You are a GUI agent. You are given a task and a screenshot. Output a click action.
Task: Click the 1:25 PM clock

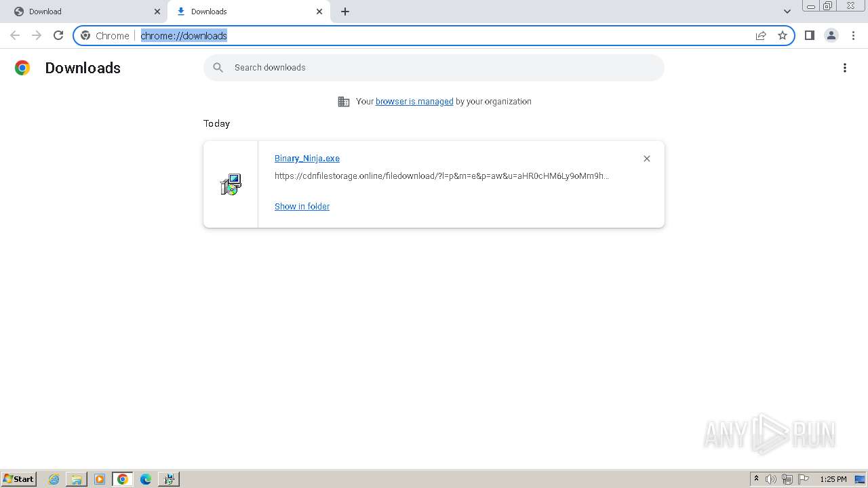pos(833,479)
